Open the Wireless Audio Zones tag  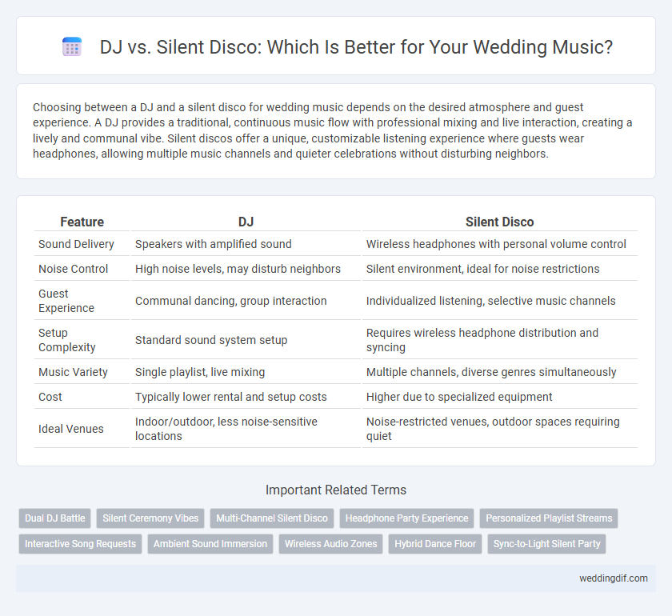pos(331,544)
